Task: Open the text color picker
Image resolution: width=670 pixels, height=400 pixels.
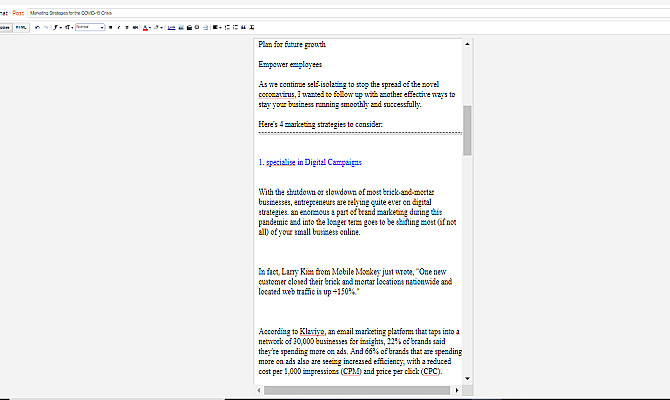Action: 147,27
